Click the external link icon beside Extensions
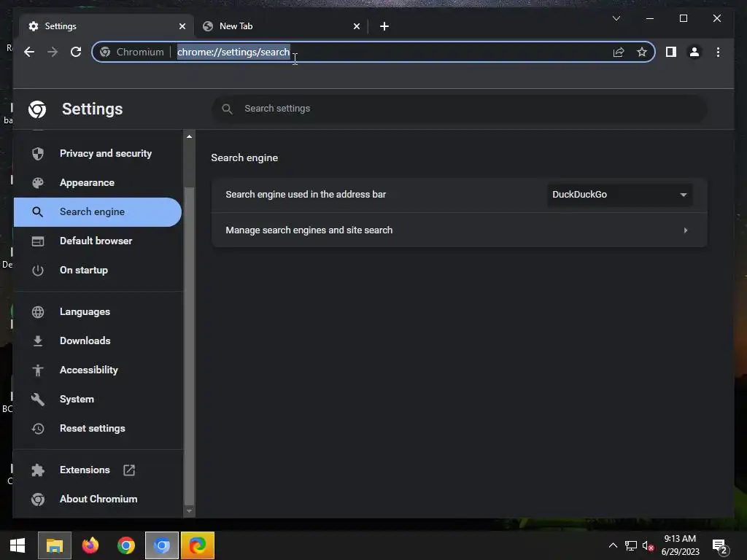 (x=129, y=470)
